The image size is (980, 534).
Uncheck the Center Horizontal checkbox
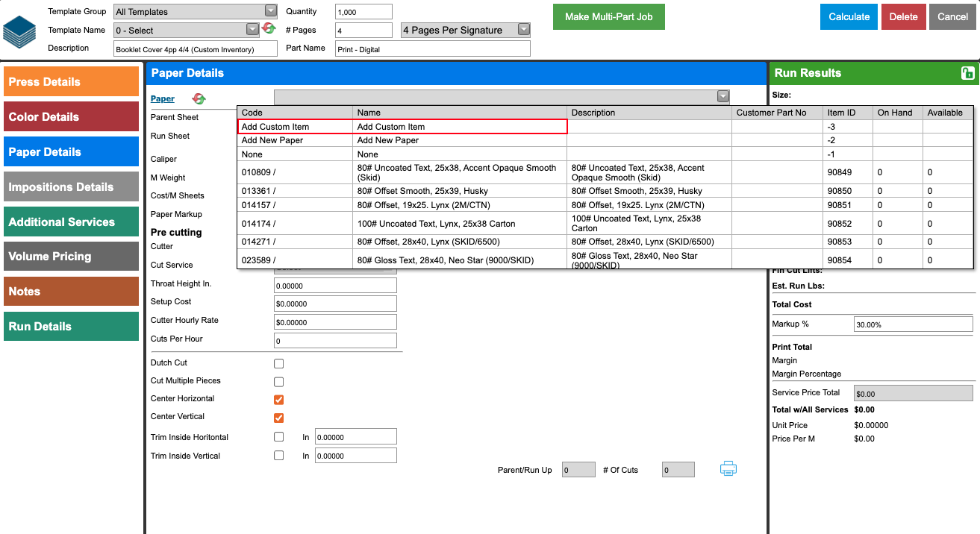[x=279, y=400]
